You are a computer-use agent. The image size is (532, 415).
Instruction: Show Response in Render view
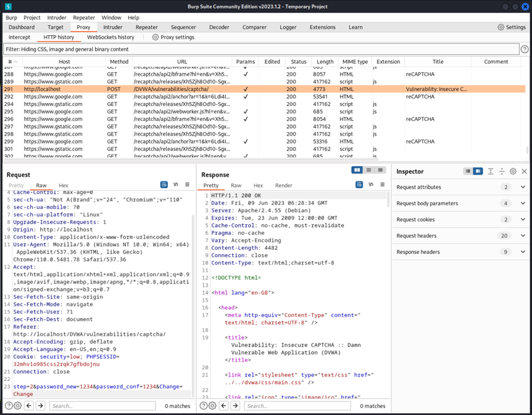(x=284, y=186)
